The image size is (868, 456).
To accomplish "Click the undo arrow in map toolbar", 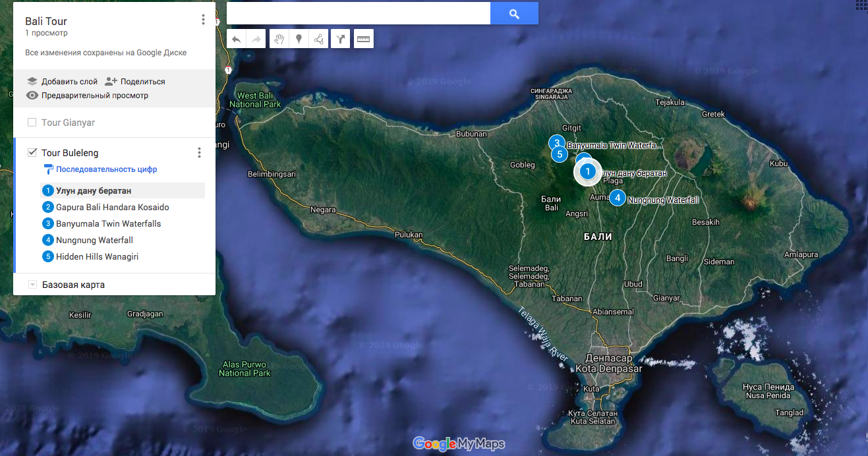I will 236,40.
